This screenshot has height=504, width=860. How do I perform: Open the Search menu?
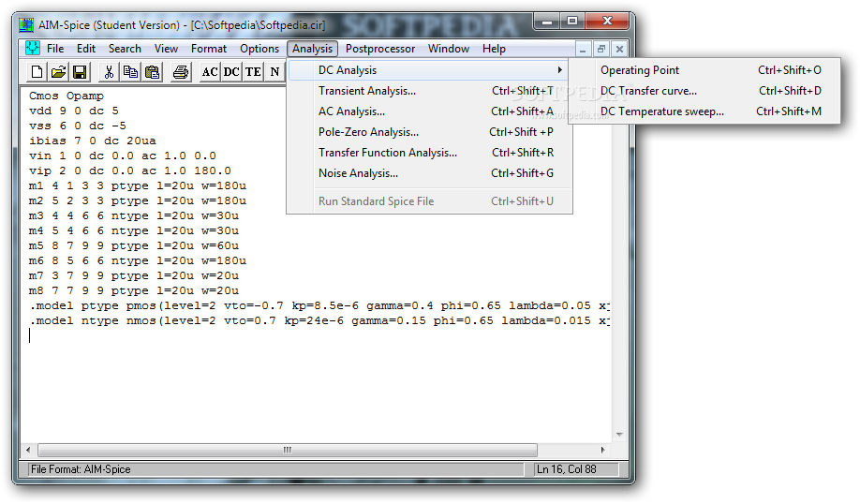[125, 49]
